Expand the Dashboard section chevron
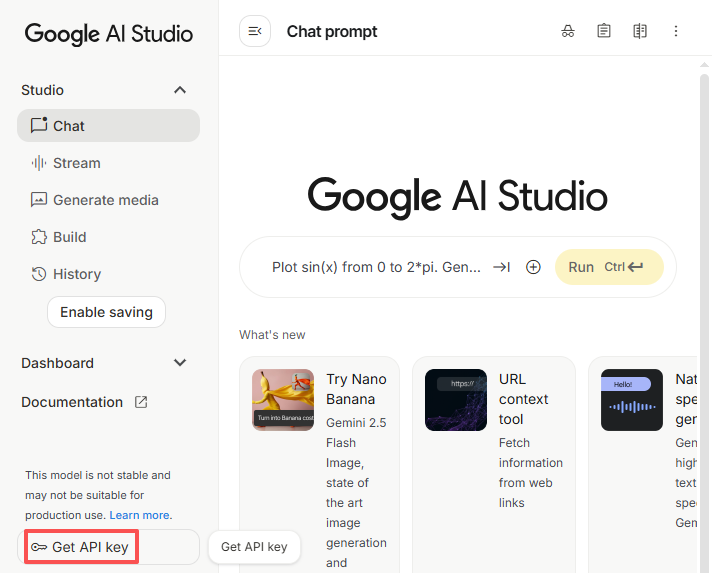Viewport: 712px width, 573px height. 180,363
